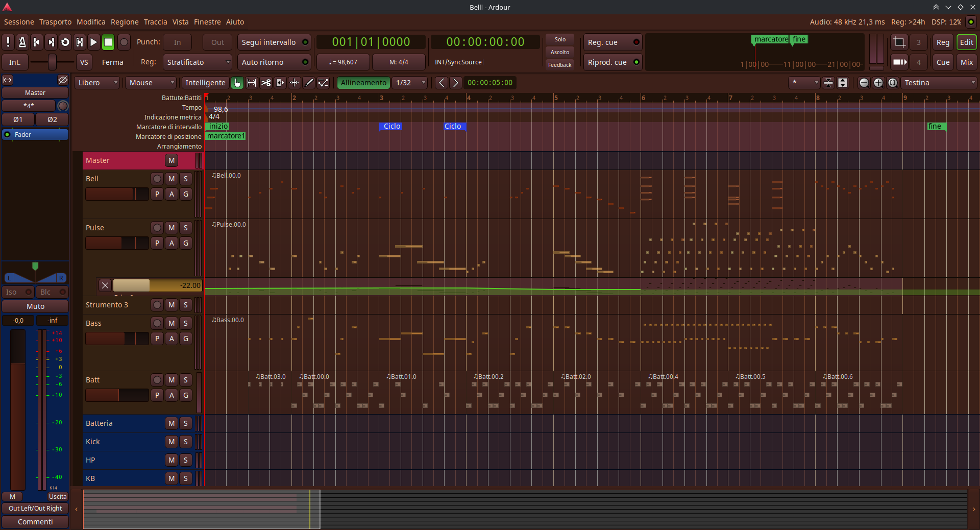The height and width of the screenshot is (530, 980).
Task: Click the Commenti button
Action: (x=35, y=522)
